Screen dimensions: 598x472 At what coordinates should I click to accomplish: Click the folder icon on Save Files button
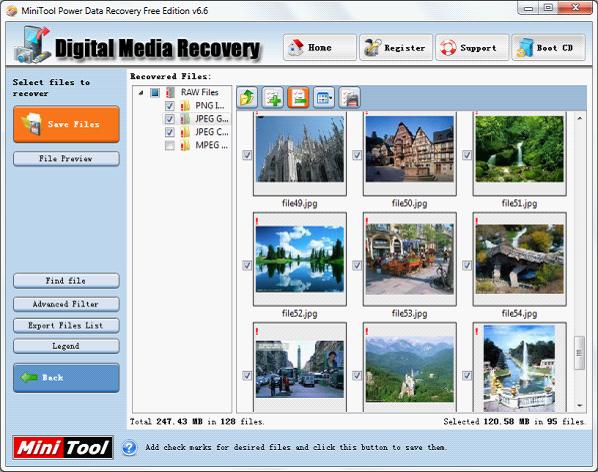click(x=31, y=124)
